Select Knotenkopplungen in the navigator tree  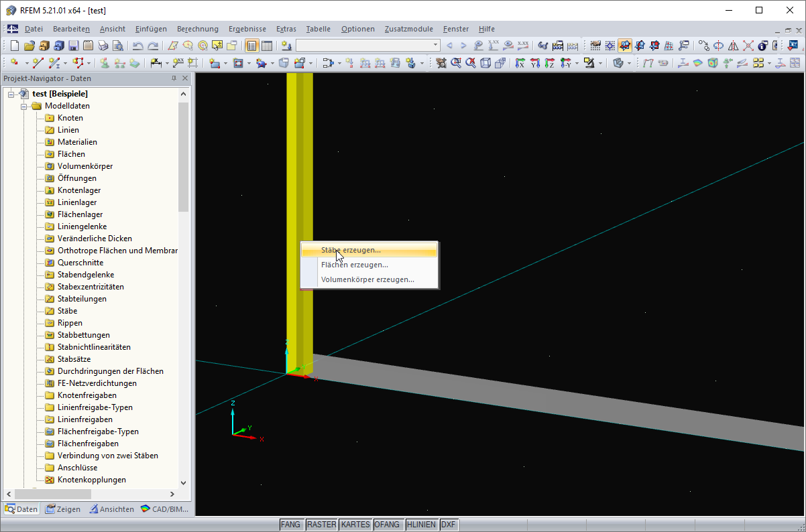point(92,480)
